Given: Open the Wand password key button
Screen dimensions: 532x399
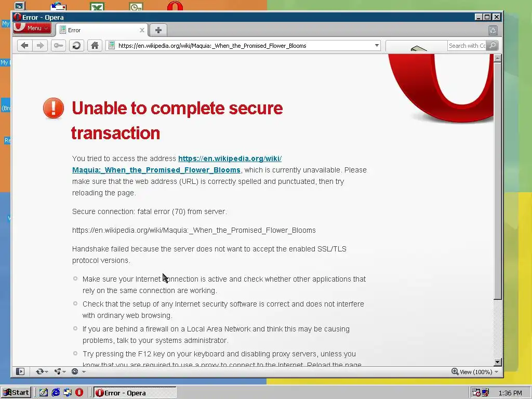Looking at the screenshot, I should (58, 46).
